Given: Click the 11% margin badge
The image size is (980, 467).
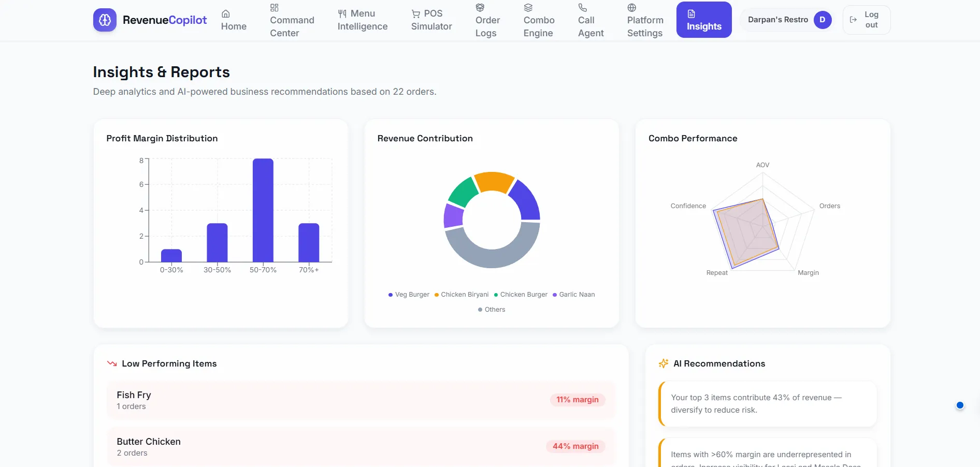Looking at the screenshot, I should click(577, 400).
